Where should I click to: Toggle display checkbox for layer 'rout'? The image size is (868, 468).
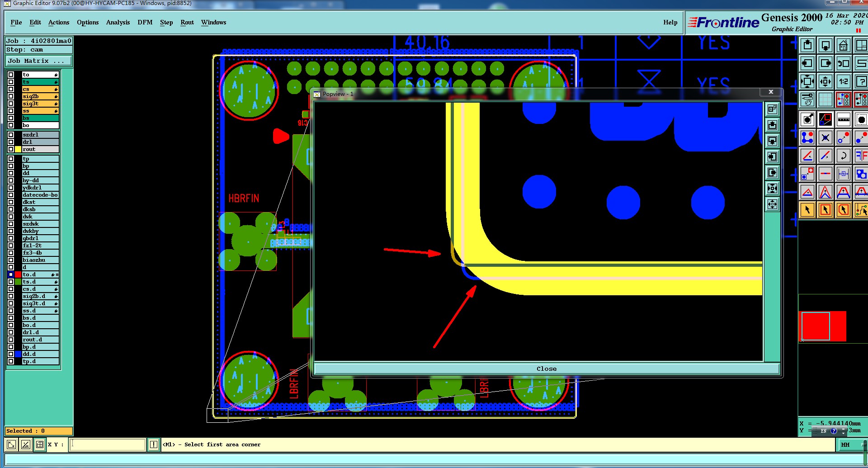tap(11, 149)
